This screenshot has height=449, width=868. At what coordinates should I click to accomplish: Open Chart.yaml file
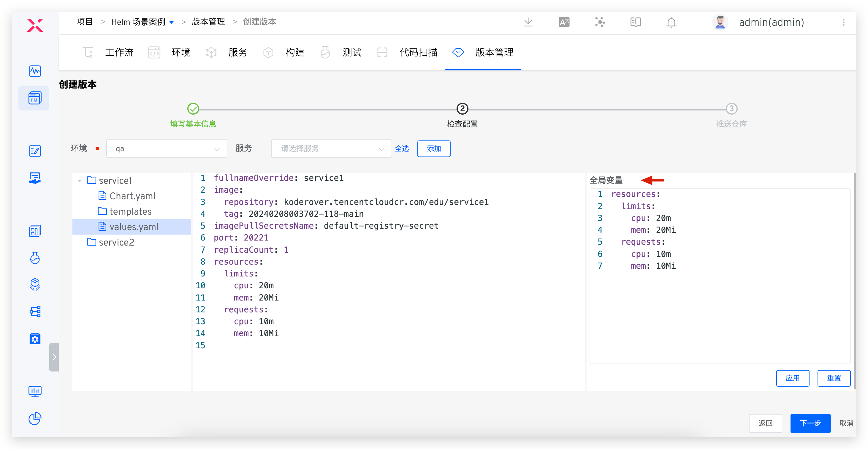(x=127, y=196)
